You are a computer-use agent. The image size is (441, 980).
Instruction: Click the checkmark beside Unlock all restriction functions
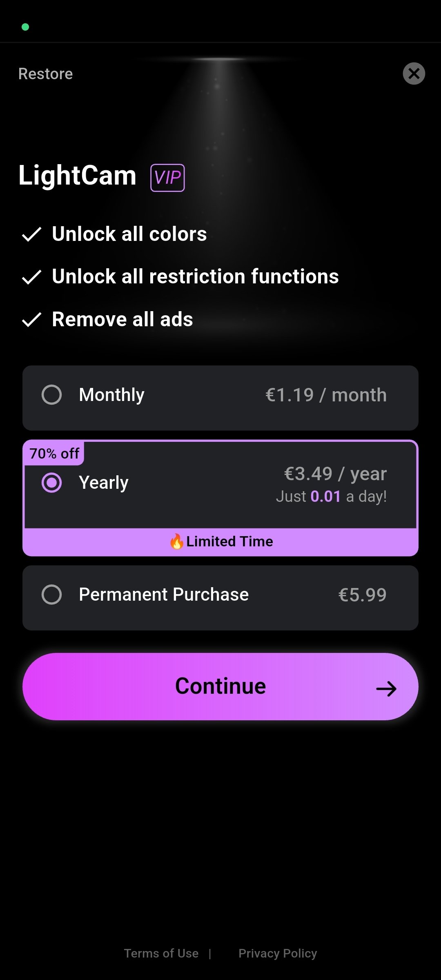click(x=31, y=277)
